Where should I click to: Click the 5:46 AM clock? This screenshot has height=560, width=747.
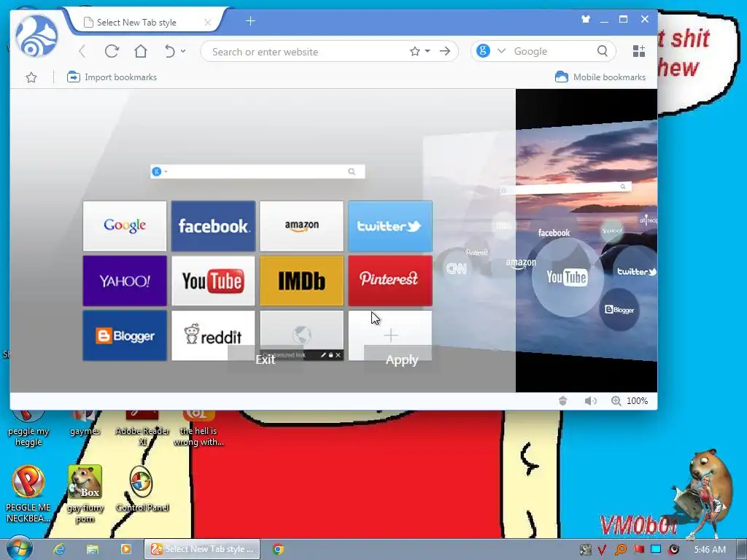[710, 550]
